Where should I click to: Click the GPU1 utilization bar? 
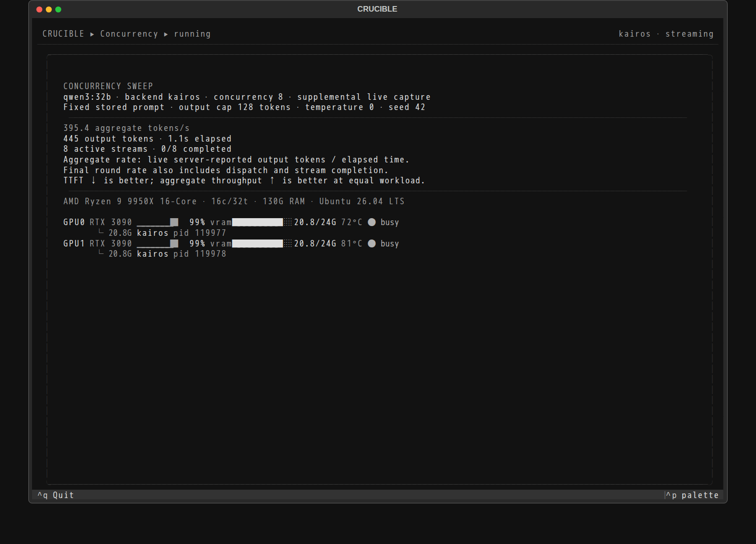pyautogui.click(x=157, y=244)
